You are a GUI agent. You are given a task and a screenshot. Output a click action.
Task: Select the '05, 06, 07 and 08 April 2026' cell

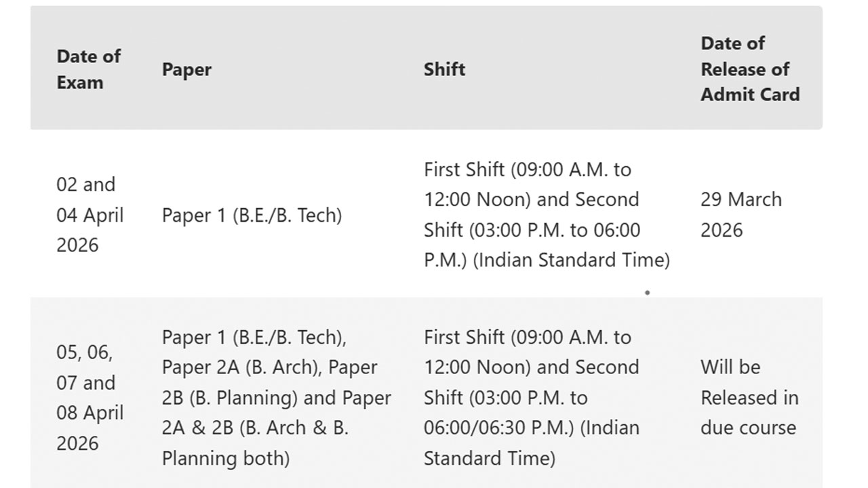90,398
